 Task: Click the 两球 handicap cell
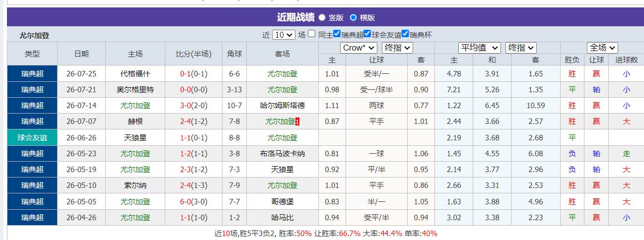(377, 105)
